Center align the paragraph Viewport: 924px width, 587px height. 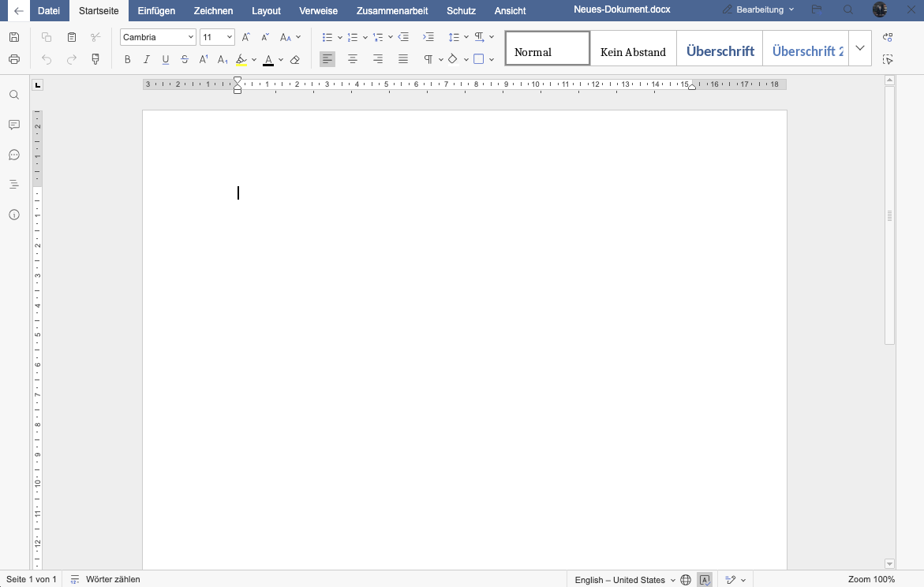pos(353,59)
